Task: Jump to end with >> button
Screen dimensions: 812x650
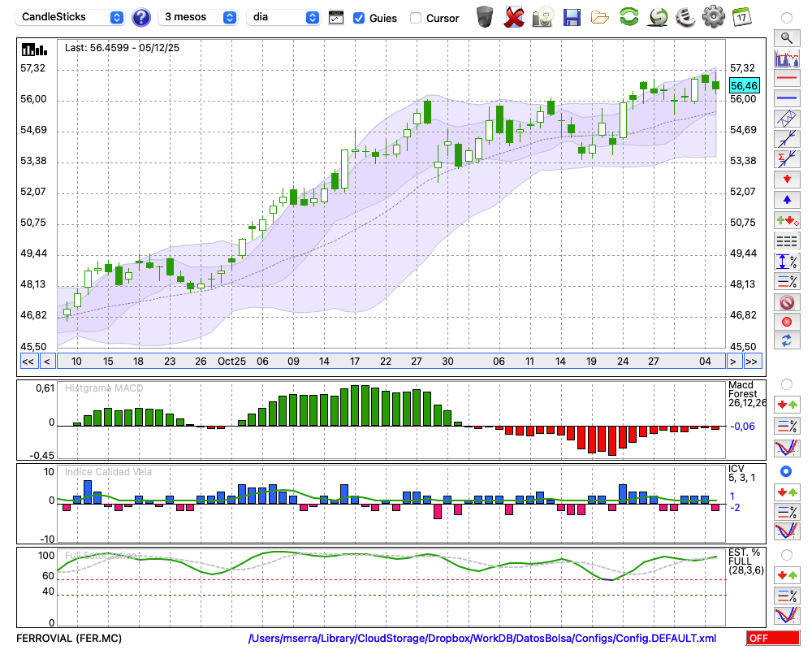Action: 753,362
